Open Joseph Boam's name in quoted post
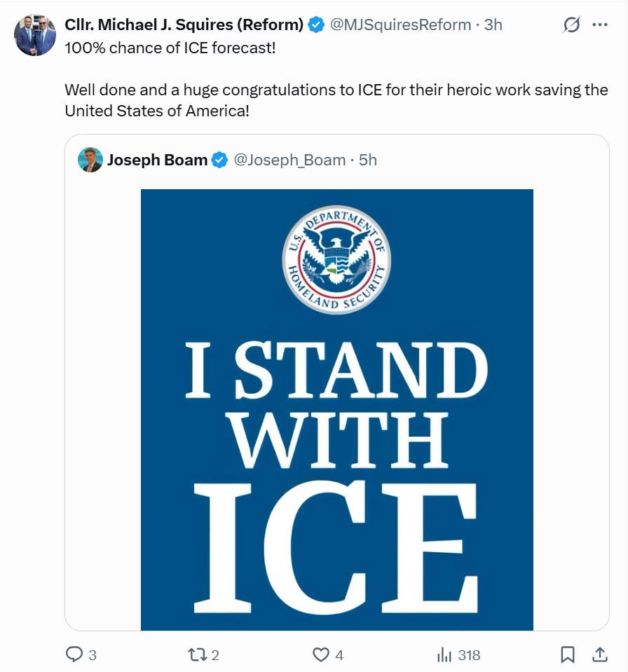Screen dimensions: 628x672 (x=157, y=160)
